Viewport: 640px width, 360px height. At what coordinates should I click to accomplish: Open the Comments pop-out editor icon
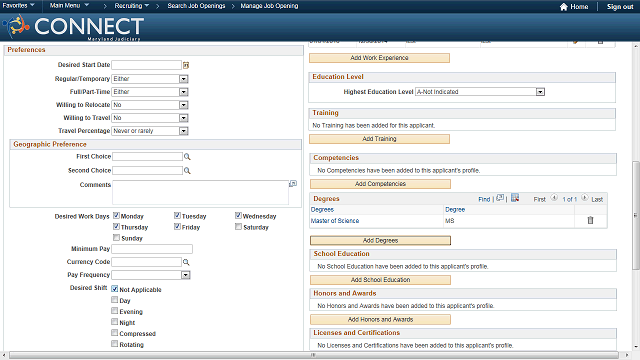pos(293,184)
